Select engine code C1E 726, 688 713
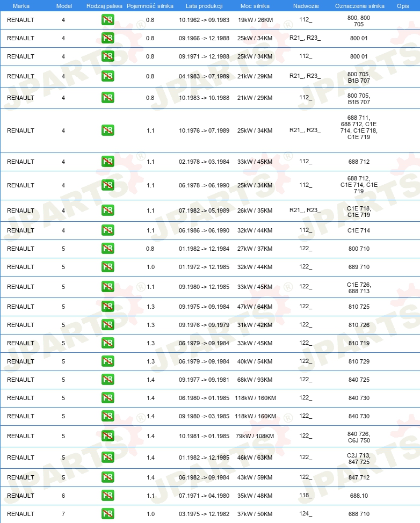This screenshot has width=420, height=523. coord(359,288)
